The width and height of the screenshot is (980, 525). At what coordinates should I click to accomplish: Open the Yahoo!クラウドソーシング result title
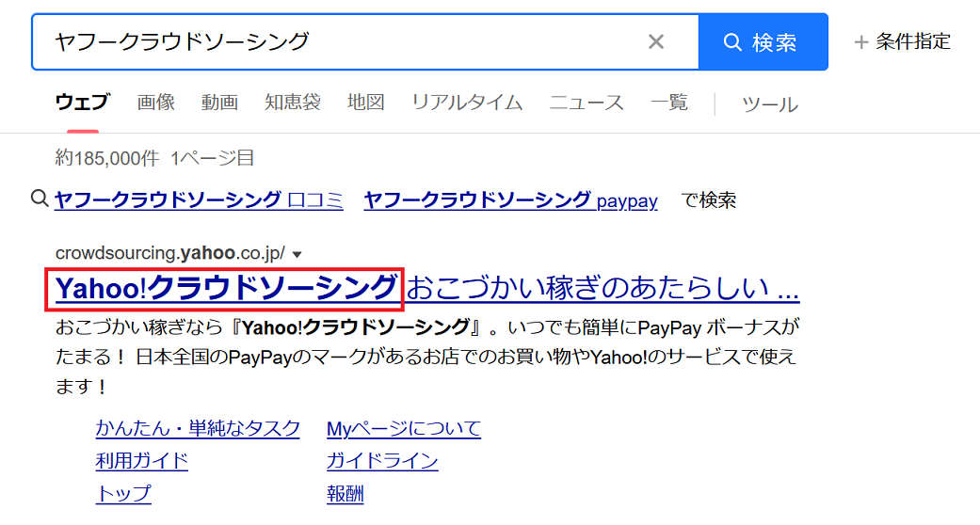[x=226, y=288]
